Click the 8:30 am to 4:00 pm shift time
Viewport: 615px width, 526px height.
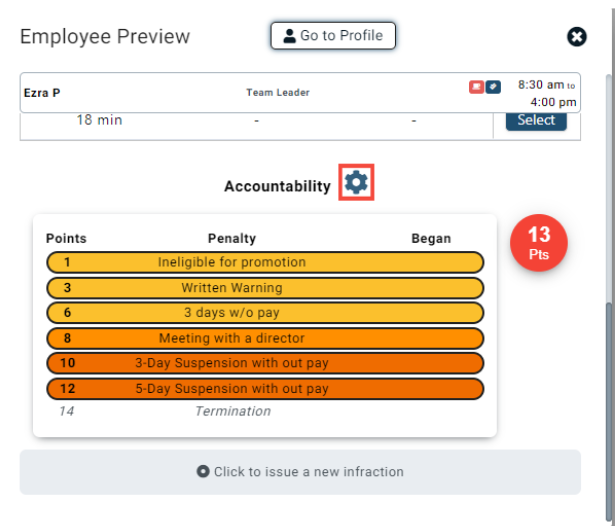pyautogui.click(x=547, y=93)
